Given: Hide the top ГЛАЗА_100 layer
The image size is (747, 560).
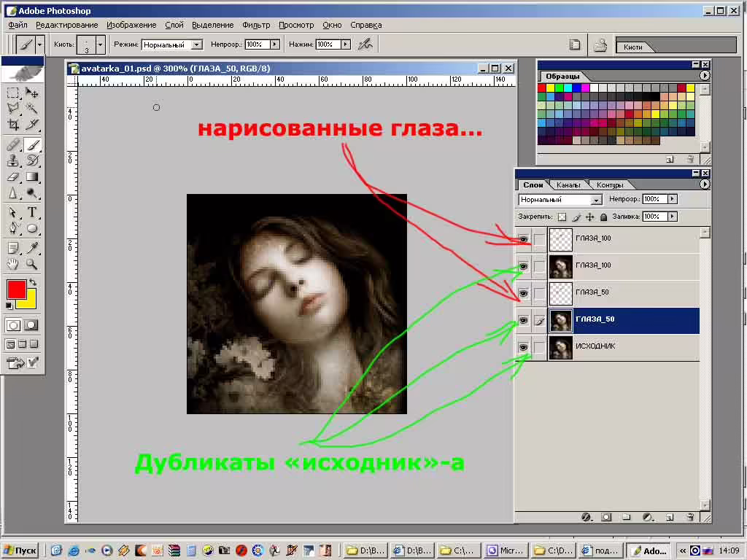Looking at the screenshot, I should point(524,239).
